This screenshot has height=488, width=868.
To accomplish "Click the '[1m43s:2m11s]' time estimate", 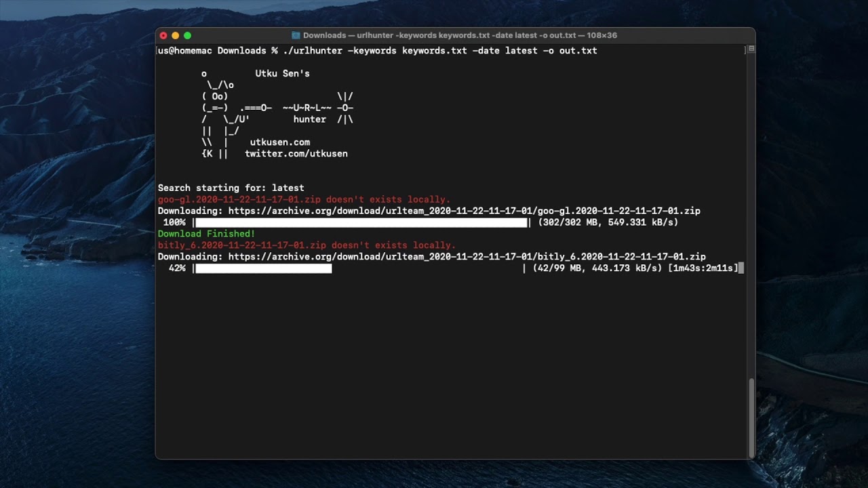I will tap(703, 268).
